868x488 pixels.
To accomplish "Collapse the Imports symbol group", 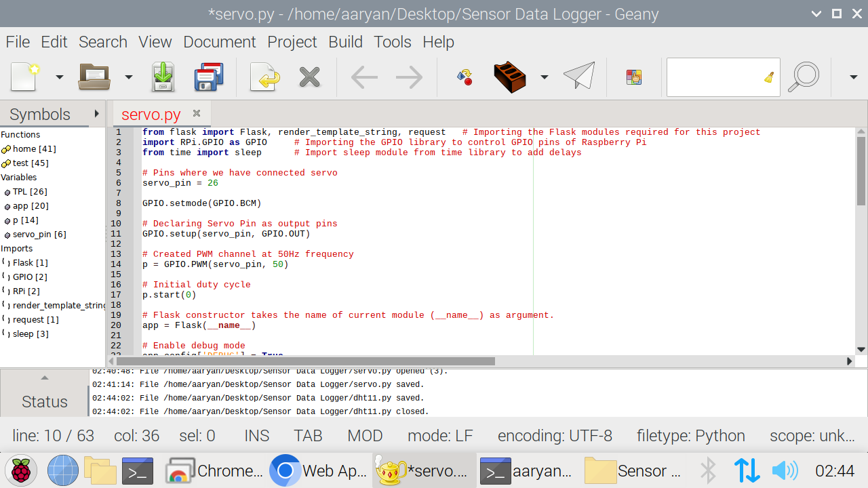I will 17,249.
